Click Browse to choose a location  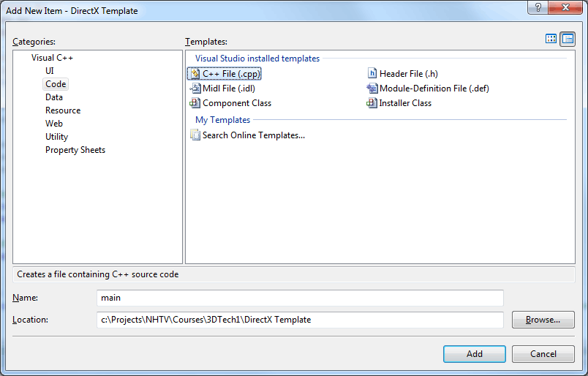[x=543, y=320]
